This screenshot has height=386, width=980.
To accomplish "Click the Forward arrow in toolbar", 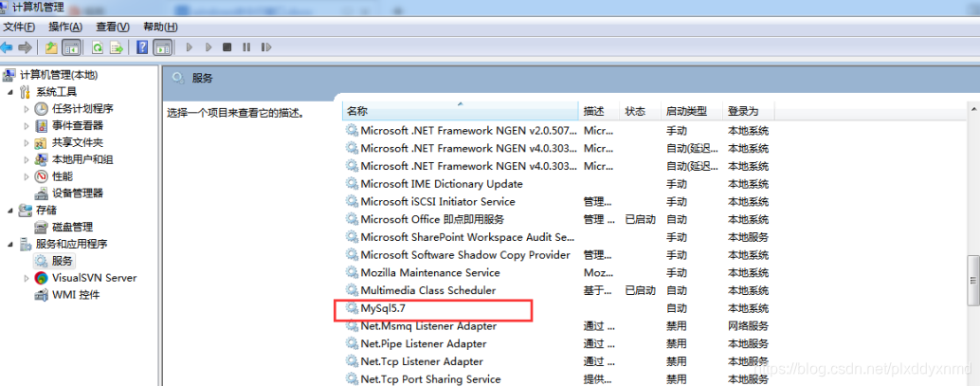I will coord(25,47).
